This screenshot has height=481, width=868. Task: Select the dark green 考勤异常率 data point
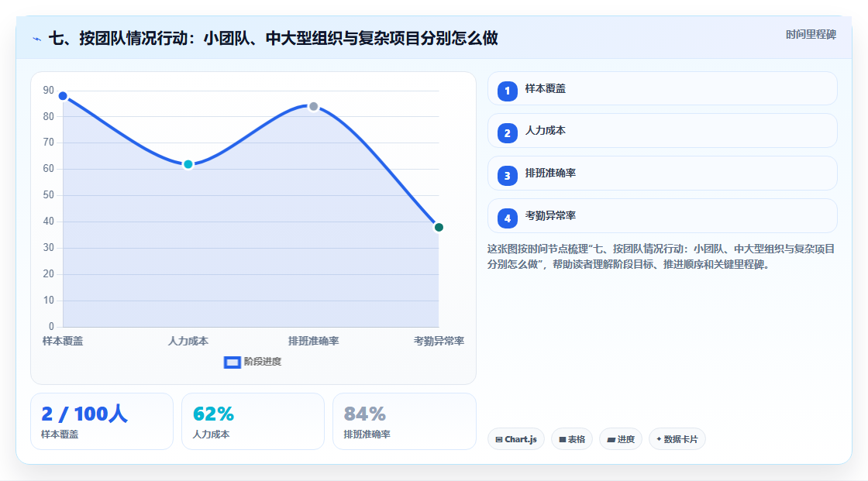point(439,228)
